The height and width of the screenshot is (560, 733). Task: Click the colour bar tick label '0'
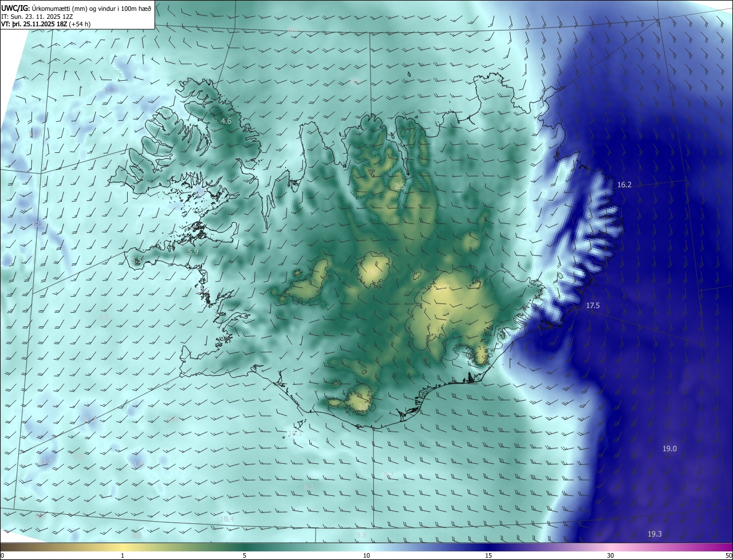click(x=2, y=555)
